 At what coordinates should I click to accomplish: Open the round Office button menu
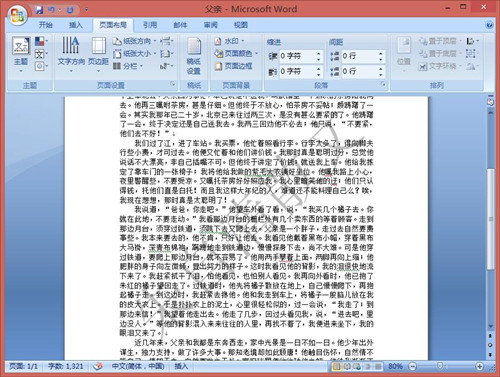click(x=17, y=15)
